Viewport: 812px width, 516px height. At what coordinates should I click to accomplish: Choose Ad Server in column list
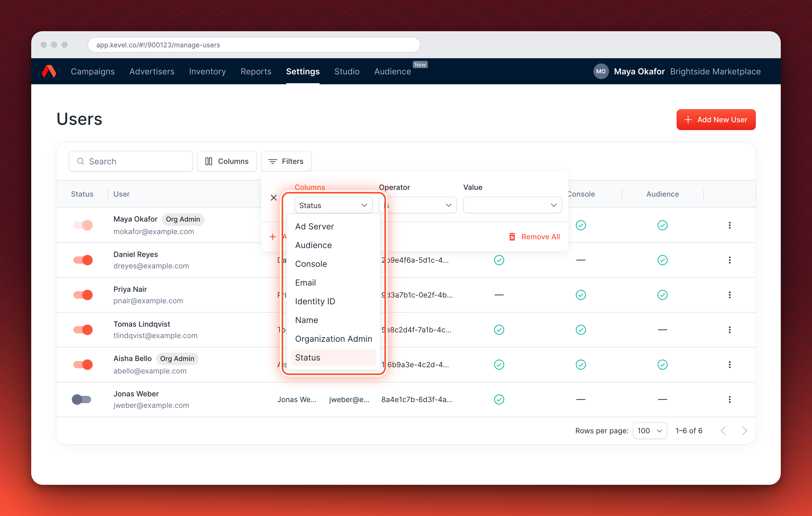[333, 227]
